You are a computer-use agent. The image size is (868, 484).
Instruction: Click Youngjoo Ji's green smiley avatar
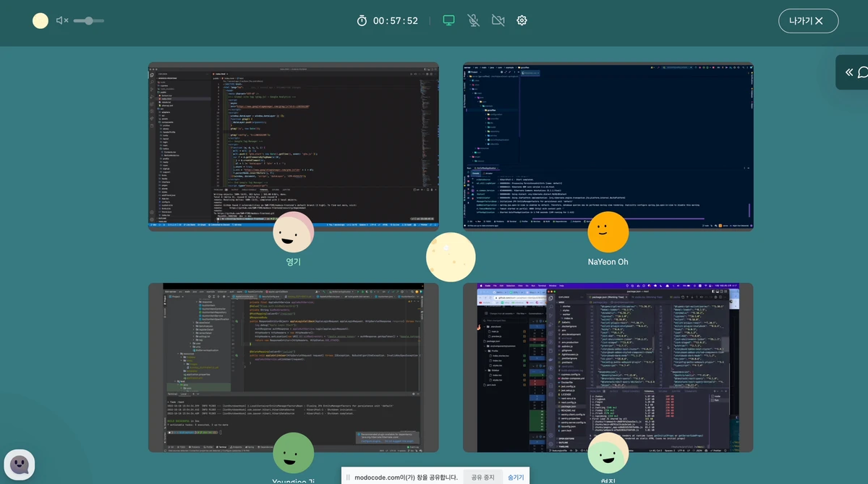[x=293, y=453]
